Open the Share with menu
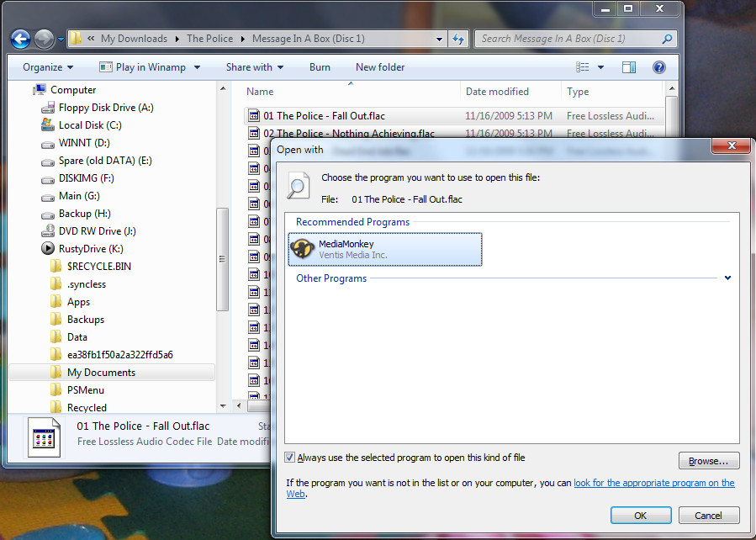The image size is (756, 540). tap(254, 67)
